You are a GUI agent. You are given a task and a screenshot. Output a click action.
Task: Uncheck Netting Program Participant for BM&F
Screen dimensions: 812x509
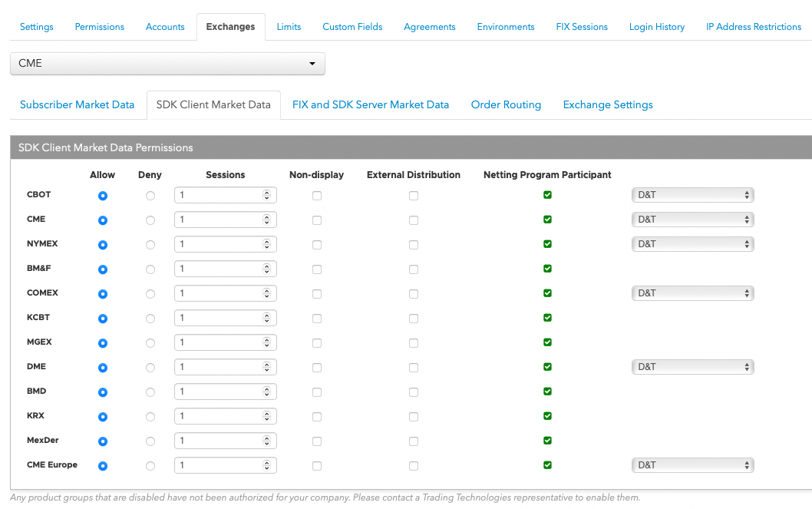(x=547, y=268)
